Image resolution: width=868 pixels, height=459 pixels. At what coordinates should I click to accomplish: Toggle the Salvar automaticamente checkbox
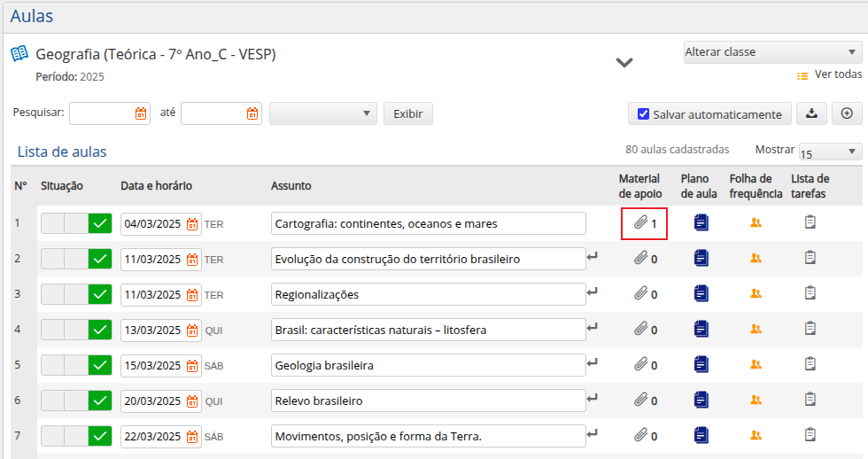(644, 114)
